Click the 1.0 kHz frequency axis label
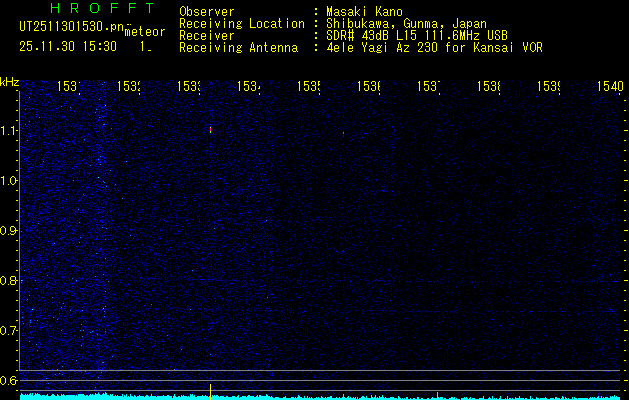 click(9, 181)
